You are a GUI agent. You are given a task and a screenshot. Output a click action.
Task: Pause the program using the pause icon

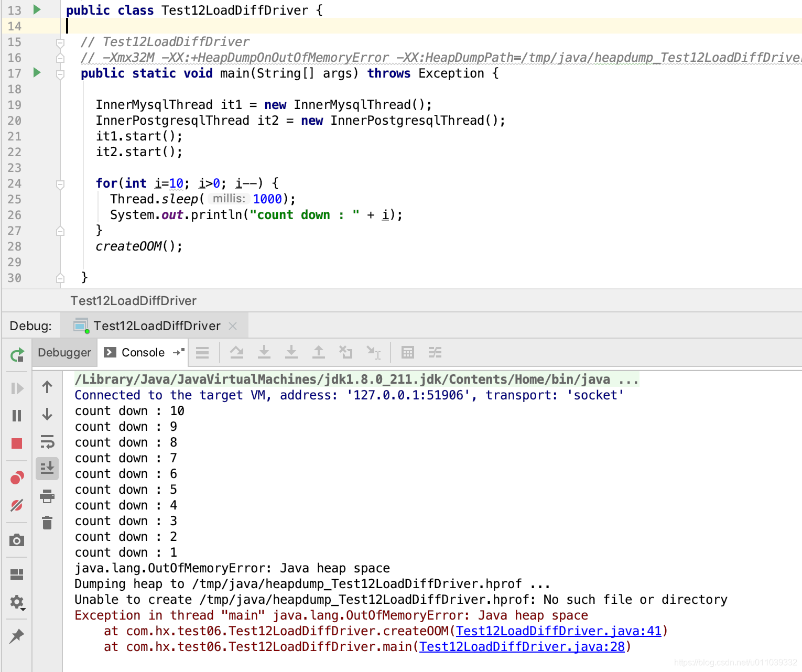17,416
